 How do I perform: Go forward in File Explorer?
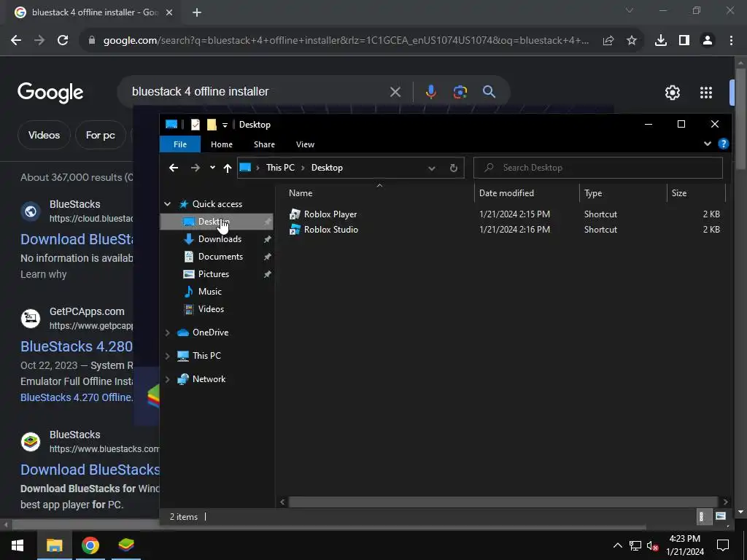(196, 168)
